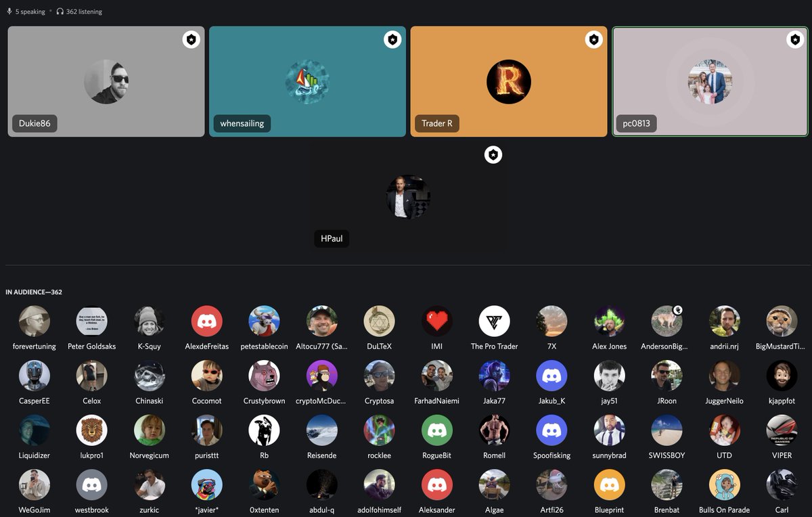Viewport: 812px width, 517px height.
Task: Select the whensailing name label
Action: pyautogui.click(x=242, y=124)
